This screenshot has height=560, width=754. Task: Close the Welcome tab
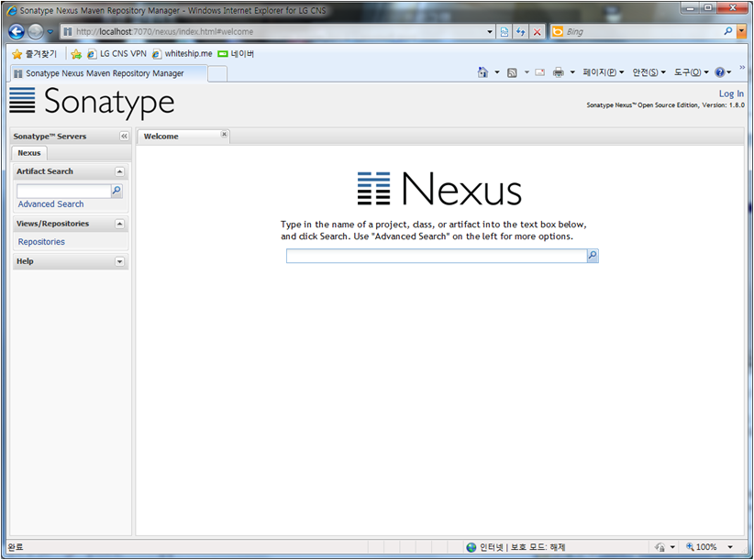pyautogui.click(x=224, y=135)
